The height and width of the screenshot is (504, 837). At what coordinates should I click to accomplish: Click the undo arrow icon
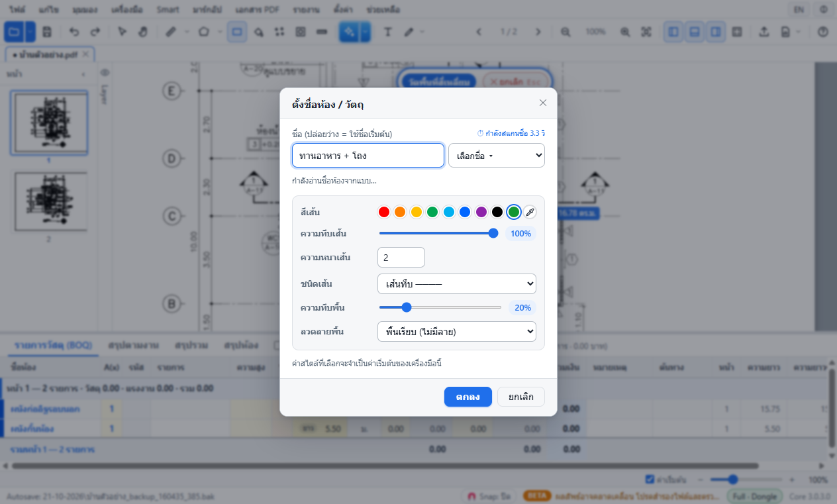74,32
